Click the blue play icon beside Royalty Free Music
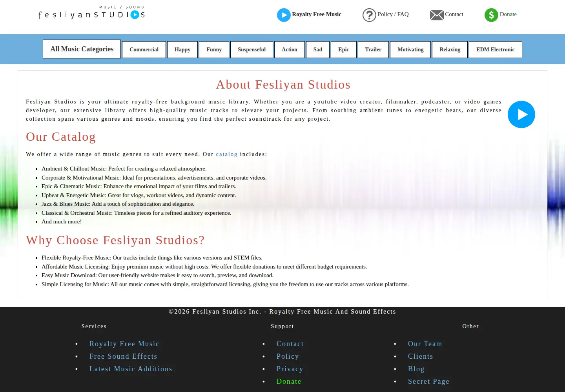565x392 pixels. 284,15
